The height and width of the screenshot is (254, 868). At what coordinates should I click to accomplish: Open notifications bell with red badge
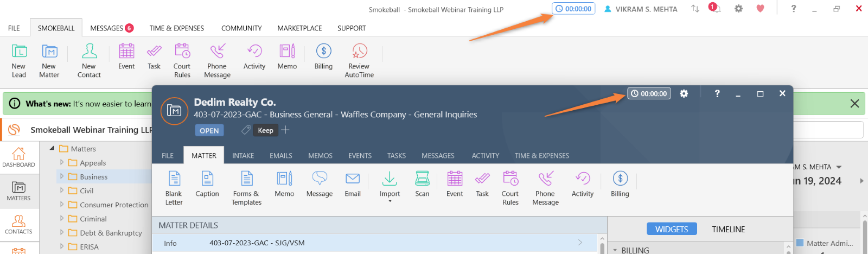point(714,8)
